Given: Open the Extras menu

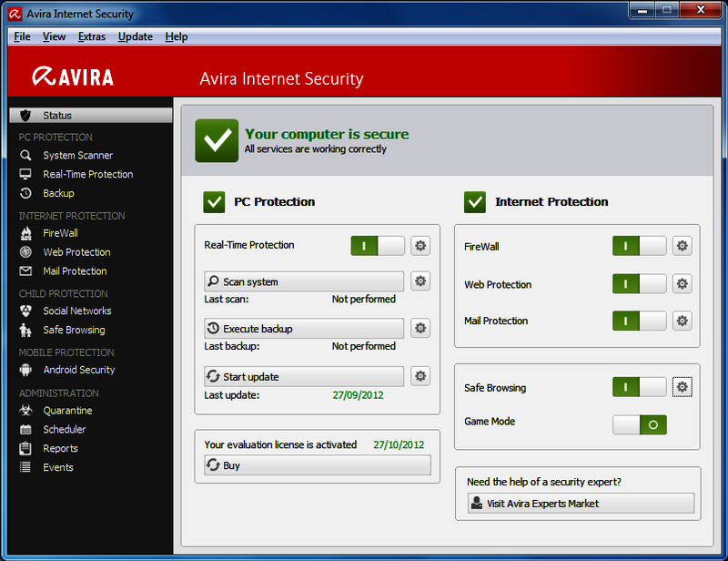Looking at the screenshot, I should (92, 36).
